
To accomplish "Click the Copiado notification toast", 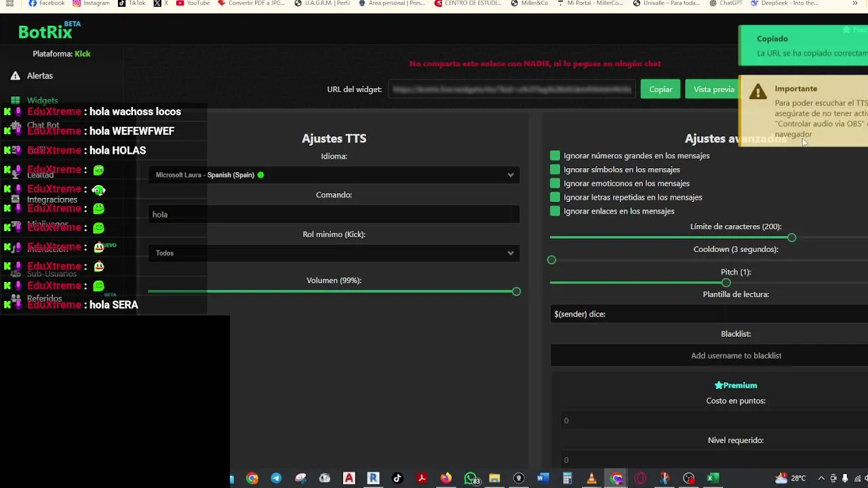I will click(804, 45).
